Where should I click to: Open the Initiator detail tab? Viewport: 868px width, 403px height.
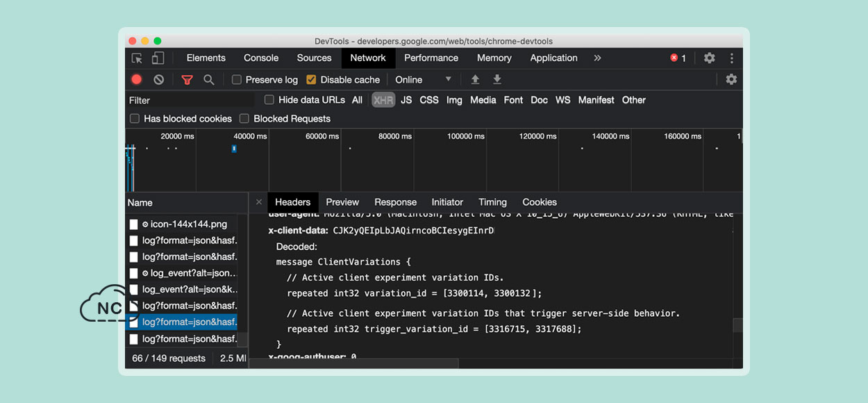(447, 202)
